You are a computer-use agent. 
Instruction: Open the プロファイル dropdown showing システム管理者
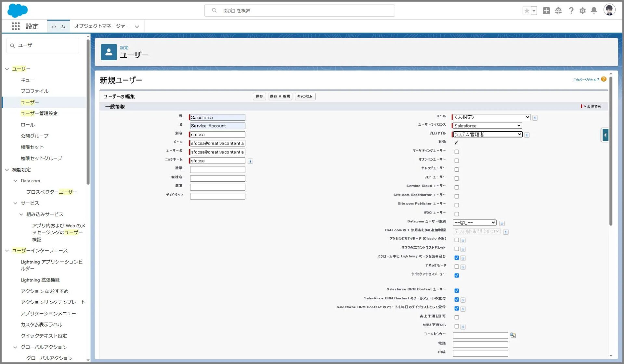point(487,134)
